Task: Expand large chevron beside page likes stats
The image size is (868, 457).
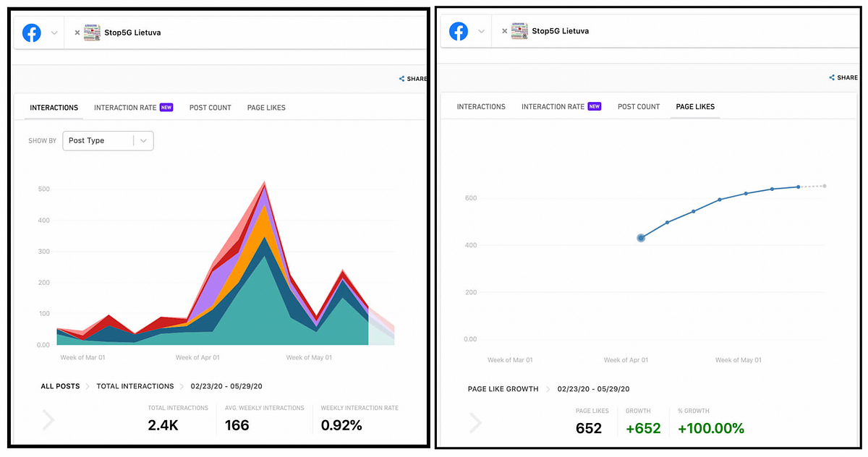Action: [476, 422]
